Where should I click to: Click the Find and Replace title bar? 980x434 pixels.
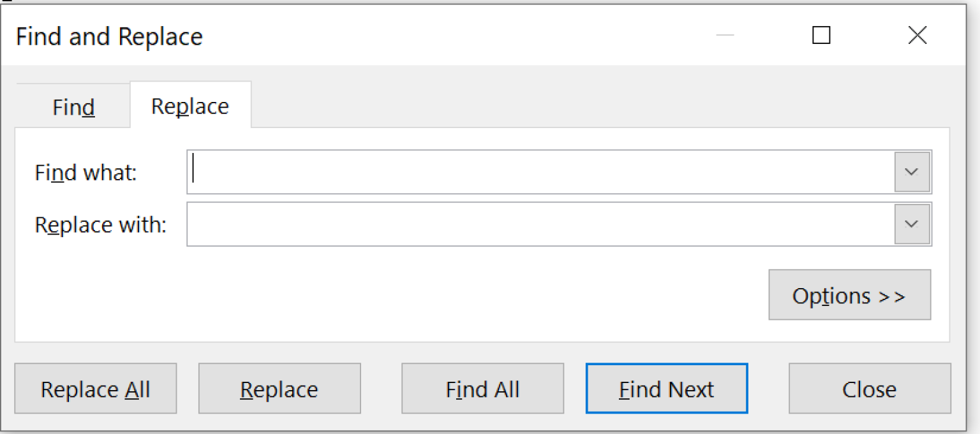383,36
